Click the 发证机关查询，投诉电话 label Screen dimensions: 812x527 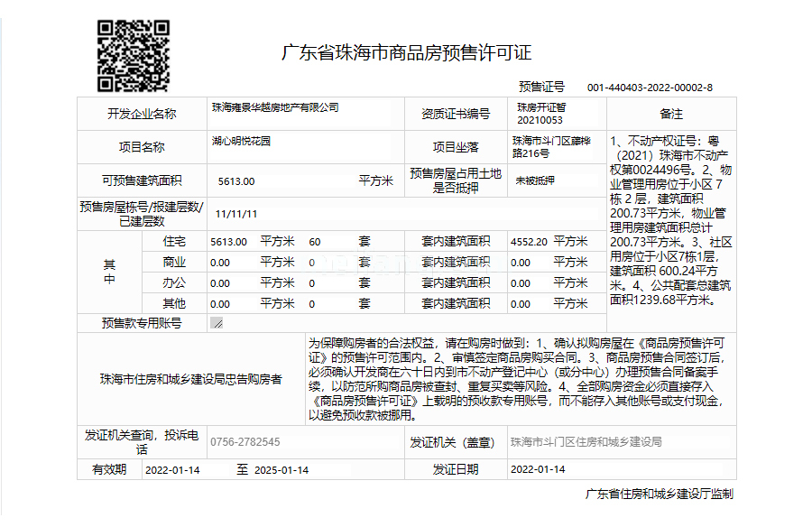pos(142,442)
